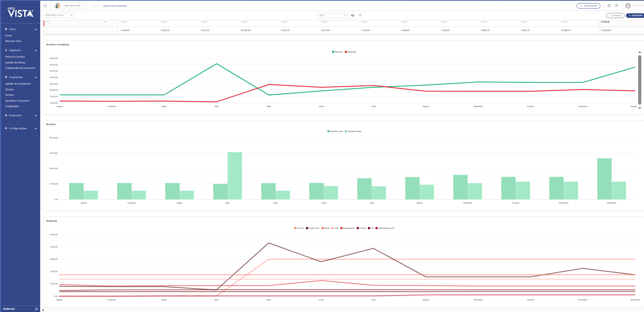Screen dimensions: 644x312
Task: Click the home icon in top bar
Action: [45, 6]
